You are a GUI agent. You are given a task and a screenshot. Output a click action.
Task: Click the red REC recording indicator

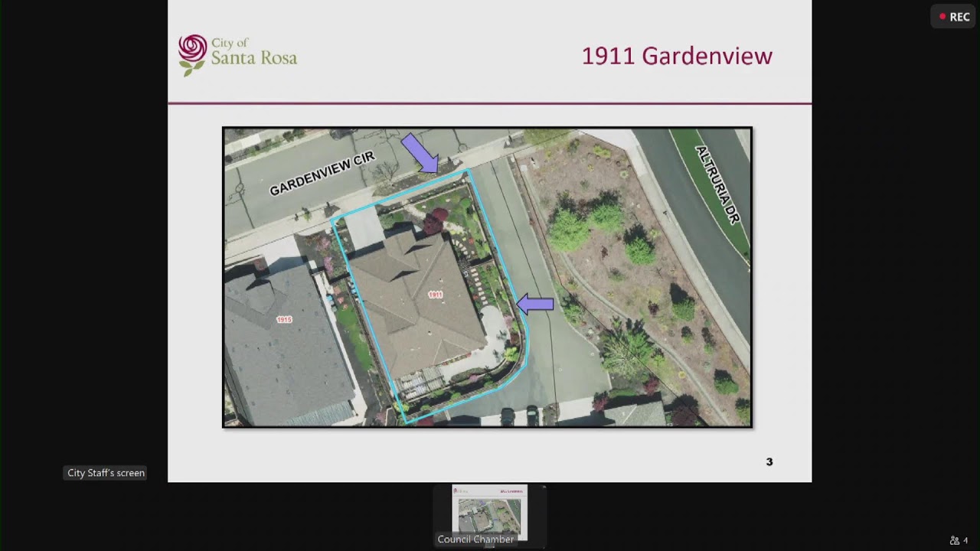pyautogui.click(x=953, y=17)
